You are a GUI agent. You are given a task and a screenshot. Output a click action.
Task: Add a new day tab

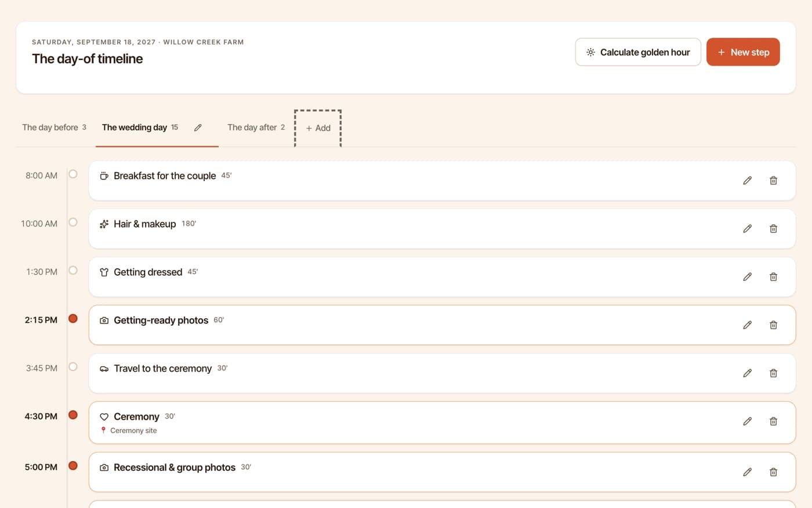tap(318, 128)
